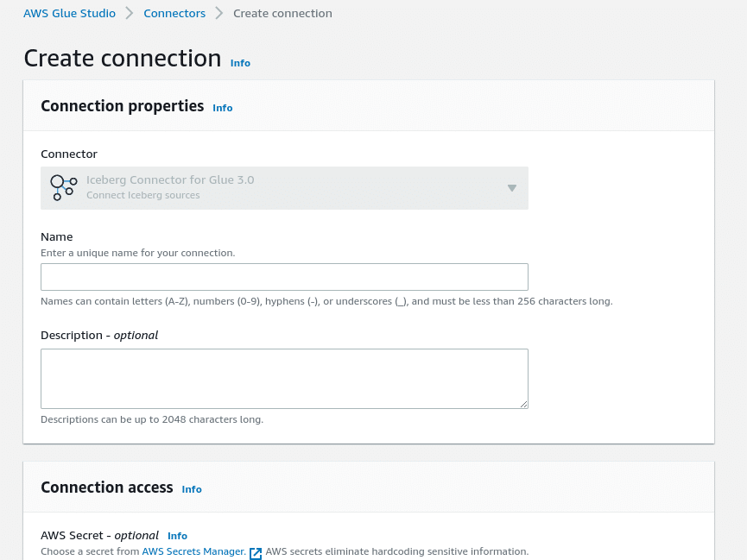Click the chevron separator after Connectors

[218, 13]
